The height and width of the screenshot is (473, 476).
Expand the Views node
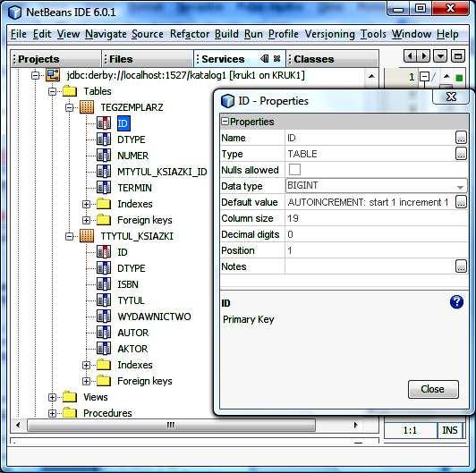53,397
